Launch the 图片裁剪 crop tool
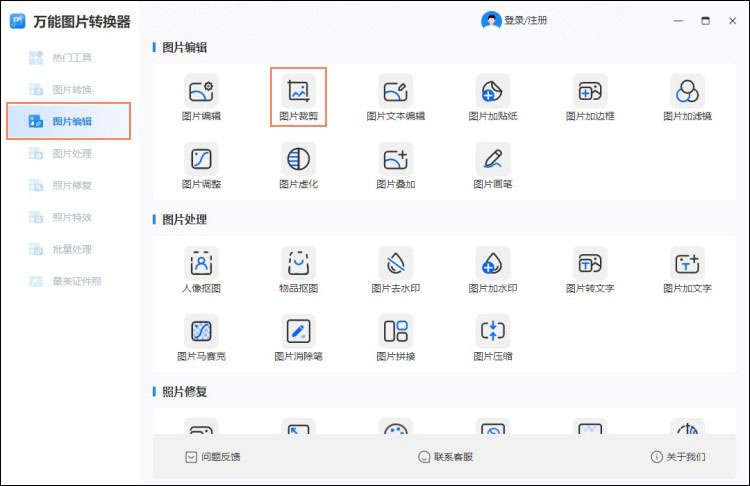750x486 pixels. point(298,91)
